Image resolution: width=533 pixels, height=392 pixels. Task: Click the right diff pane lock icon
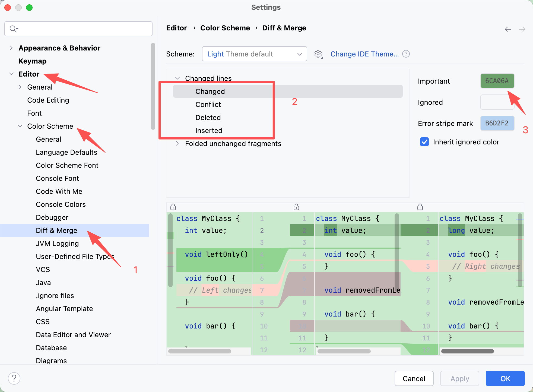tap(420, 207)
